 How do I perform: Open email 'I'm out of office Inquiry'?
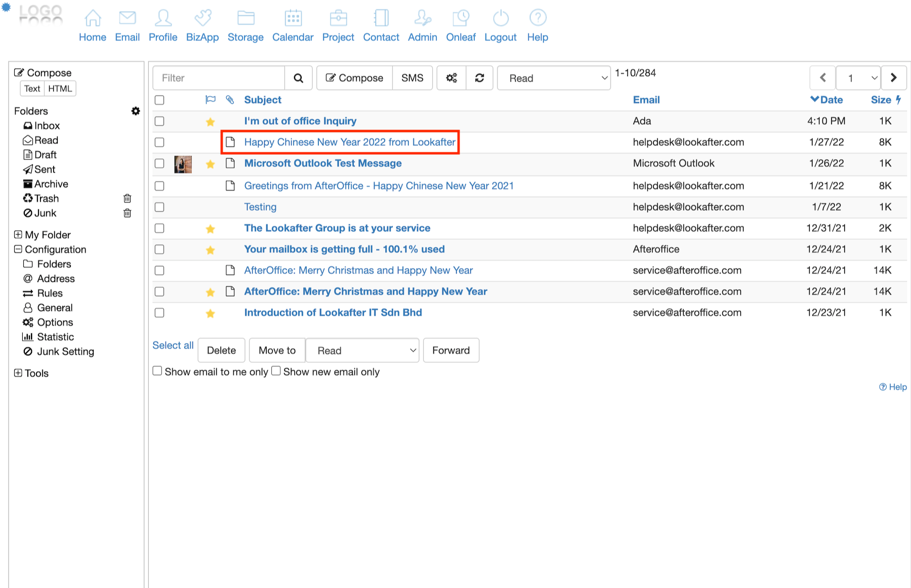point(300,121)
